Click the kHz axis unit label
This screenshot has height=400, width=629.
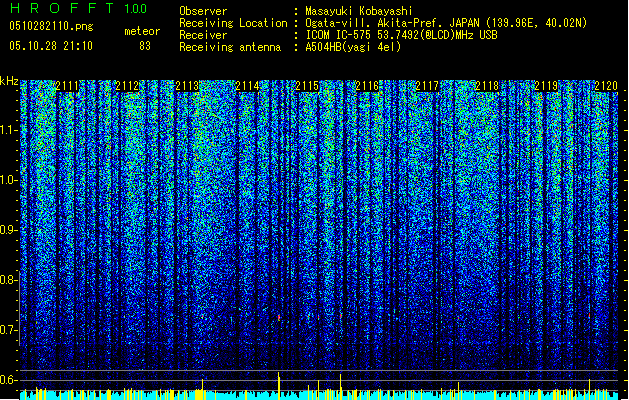[x=9, y=81]
